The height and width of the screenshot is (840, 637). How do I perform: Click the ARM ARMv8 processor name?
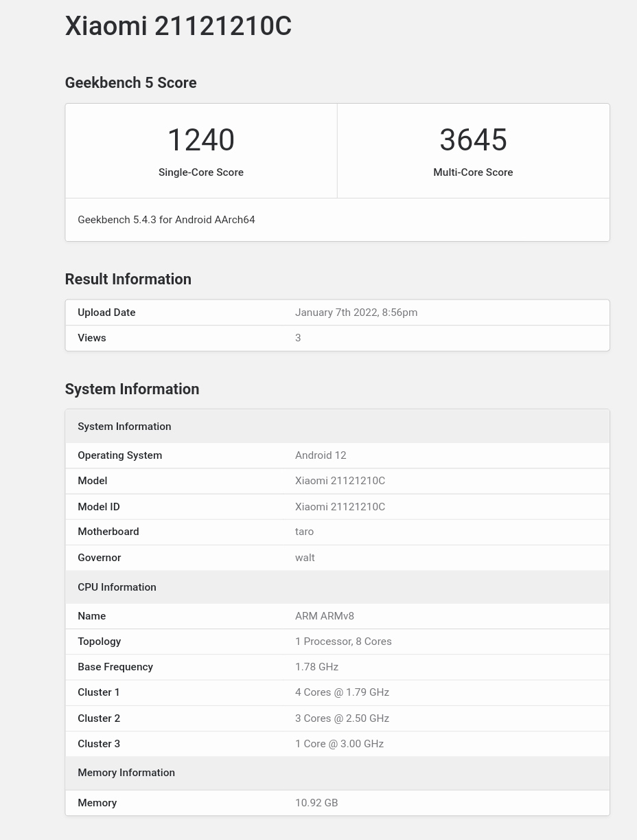coord(325,616)
